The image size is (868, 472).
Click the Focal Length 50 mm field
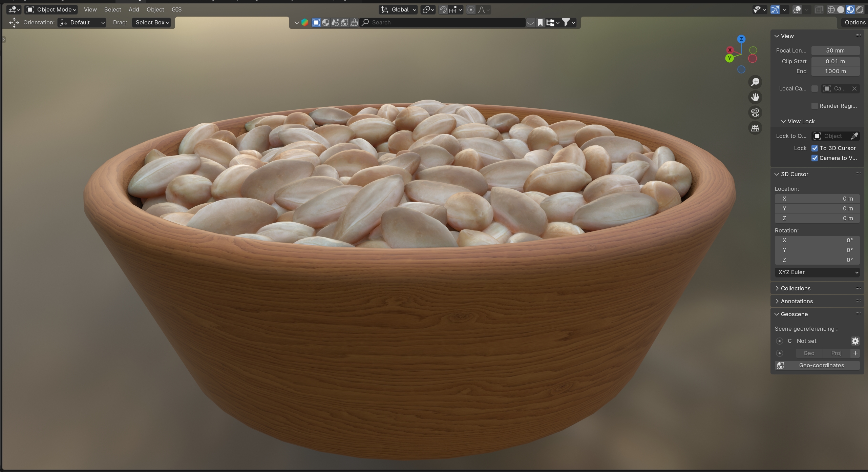[x=835, y=50]
